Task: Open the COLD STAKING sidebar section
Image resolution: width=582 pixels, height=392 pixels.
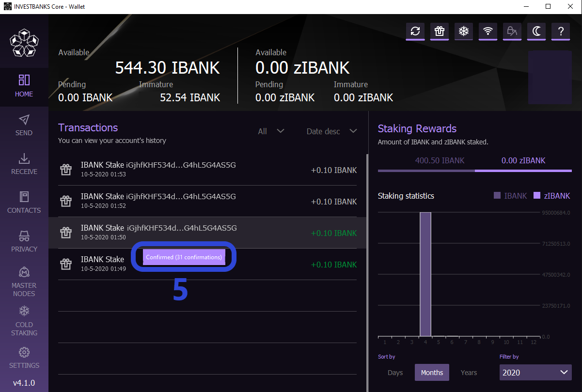Action: (24, 321)
